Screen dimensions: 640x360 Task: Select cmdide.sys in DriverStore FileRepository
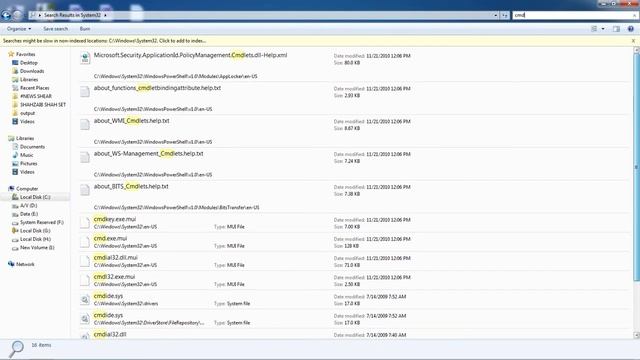pos(108,316)
